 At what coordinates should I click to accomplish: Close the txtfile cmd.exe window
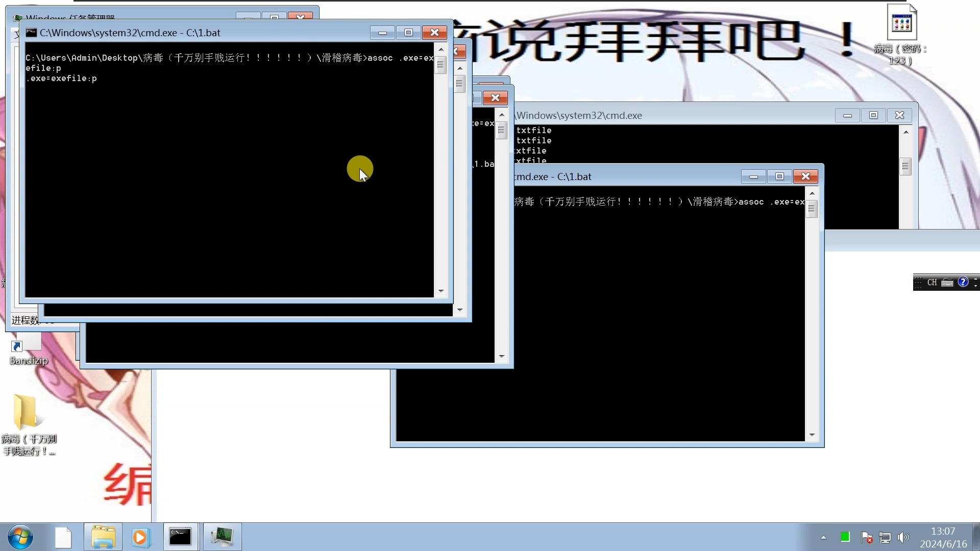pos(900,115)
